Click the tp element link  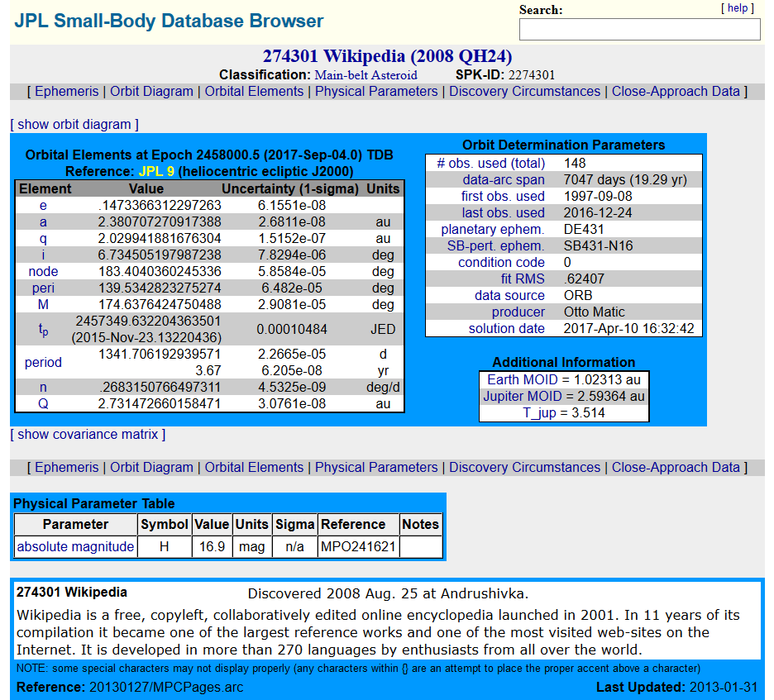point(43,330)
